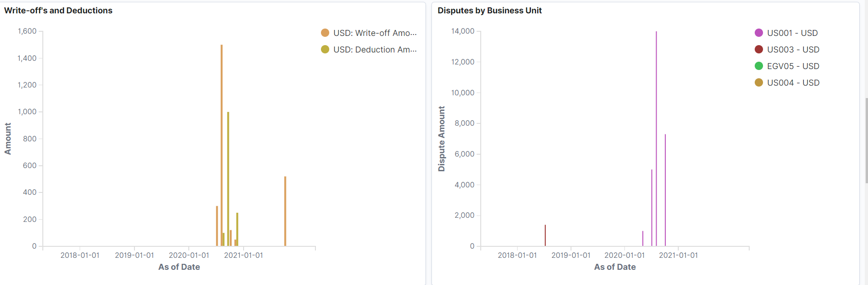Toggle the 'USD: Write-off Amo...' legend label
Image resolution: width=868 pixels, height=285 pixels.
click(375, 33)
